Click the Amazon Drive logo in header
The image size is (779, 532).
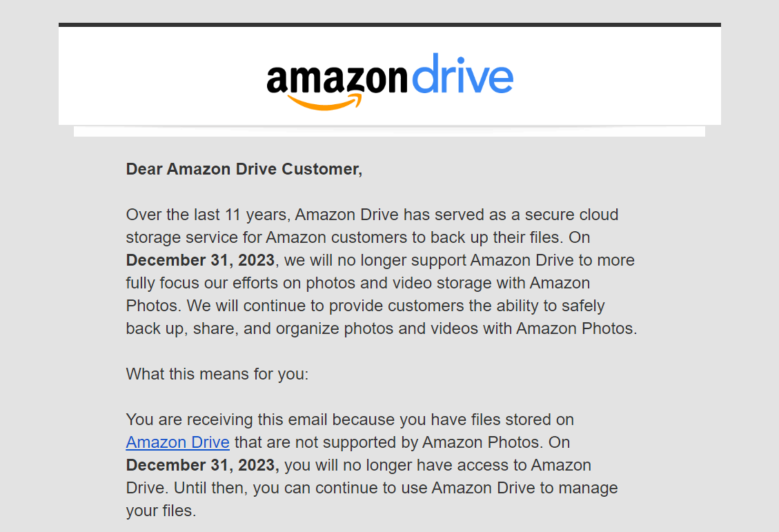(x=390, y=81)
